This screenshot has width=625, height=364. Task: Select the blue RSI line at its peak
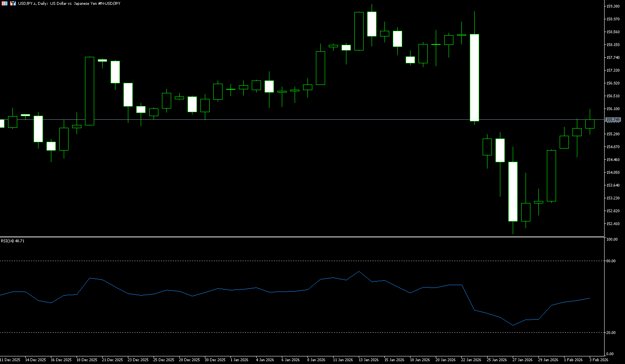(x=359, y=271)
